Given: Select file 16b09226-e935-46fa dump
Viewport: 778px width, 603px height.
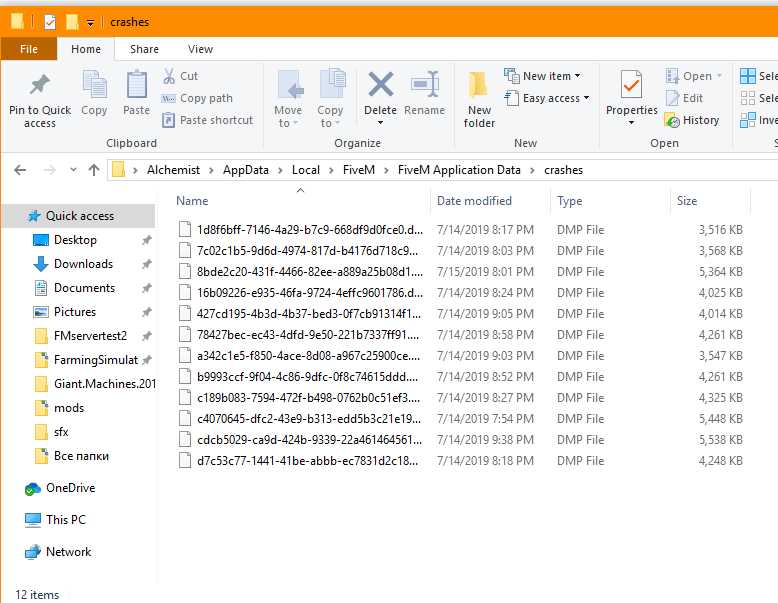Looking at the screenshot, I should (309, 293).
